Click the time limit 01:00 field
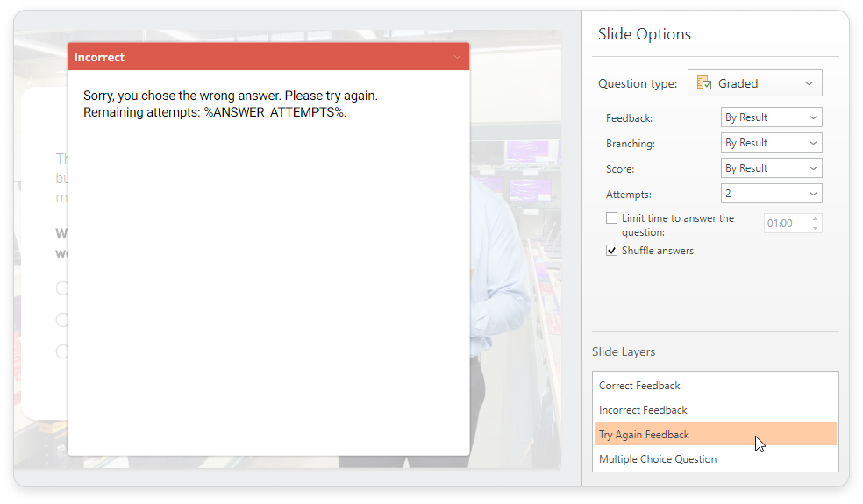The width and height of the screenshot is (863, 504). 783,224
